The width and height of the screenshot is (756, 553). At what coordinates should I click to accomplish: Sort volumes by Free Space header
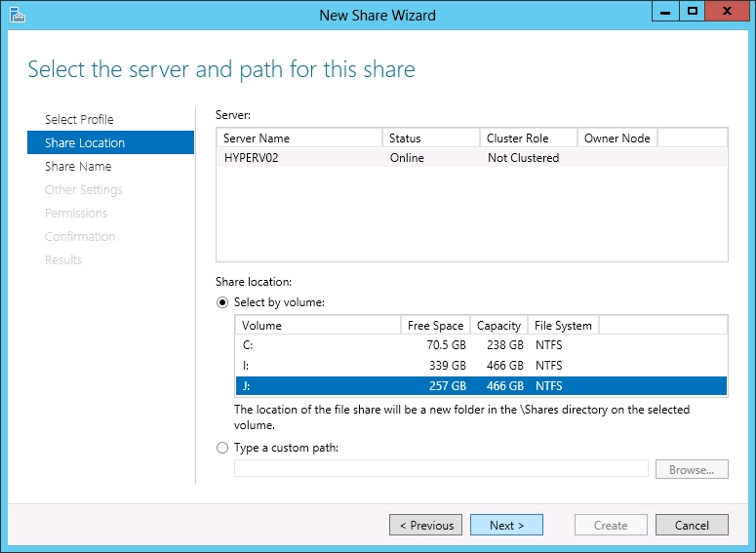point(435,326)
